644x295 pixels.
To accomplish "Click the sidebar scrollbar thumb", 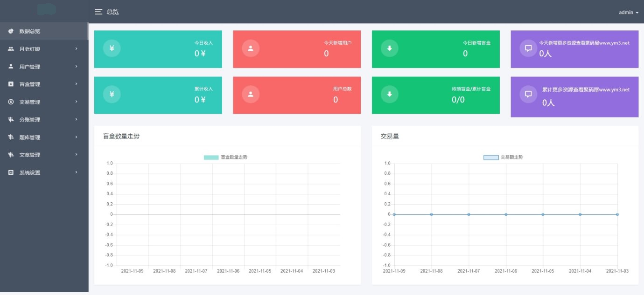I will pos(88,31).
